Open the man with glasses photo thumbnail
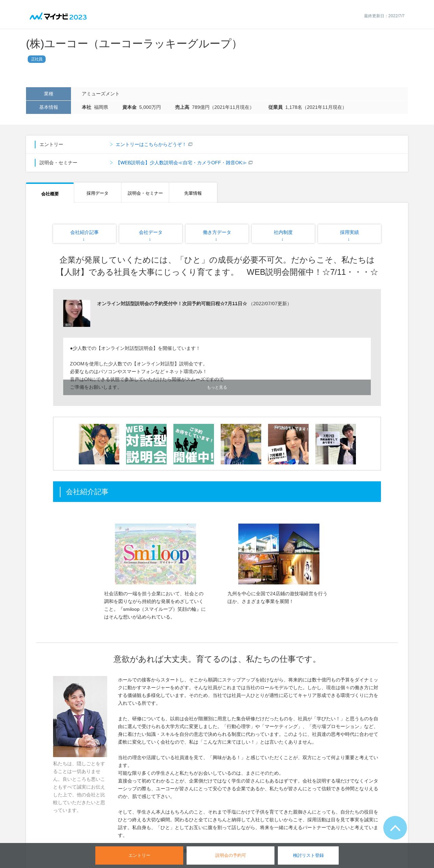 [x=99, y=444]
